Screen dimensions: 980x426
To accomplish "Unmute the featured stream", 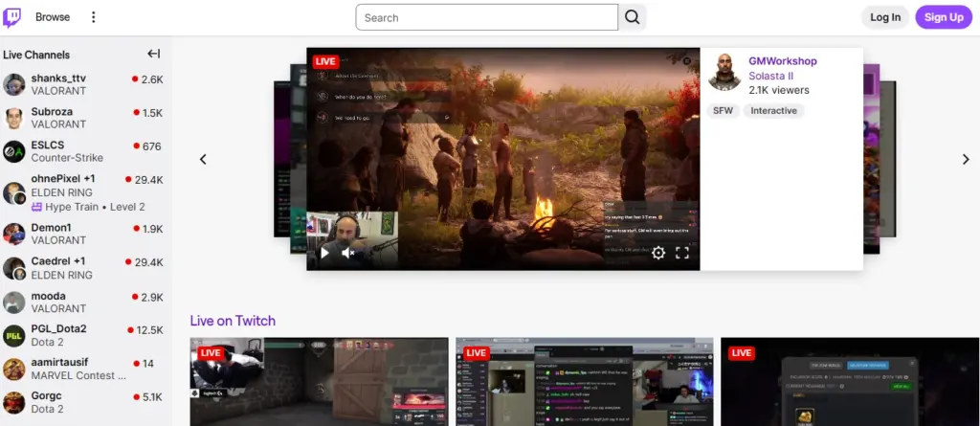I will point(348,253).
